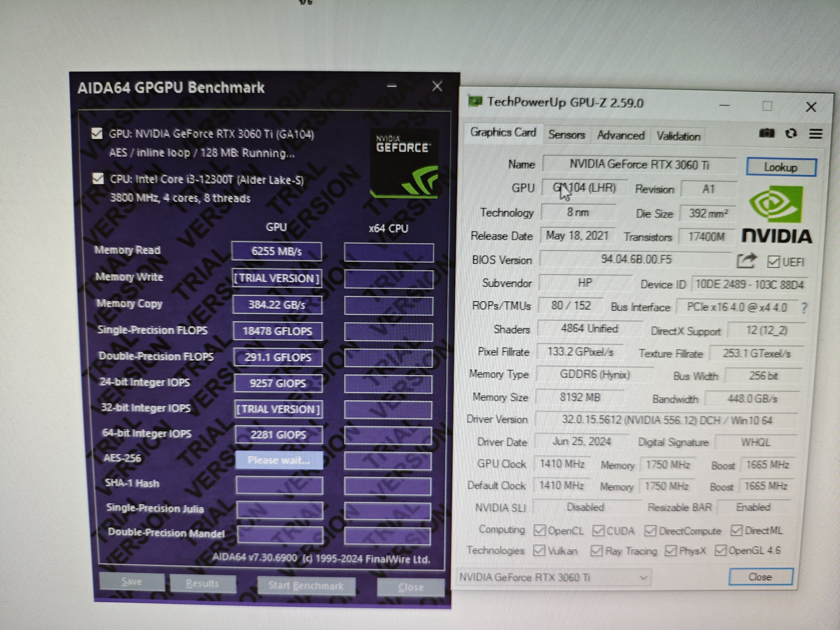Open the Advanced tab
Screen dimensions: 840x630
tap(621, 136)
